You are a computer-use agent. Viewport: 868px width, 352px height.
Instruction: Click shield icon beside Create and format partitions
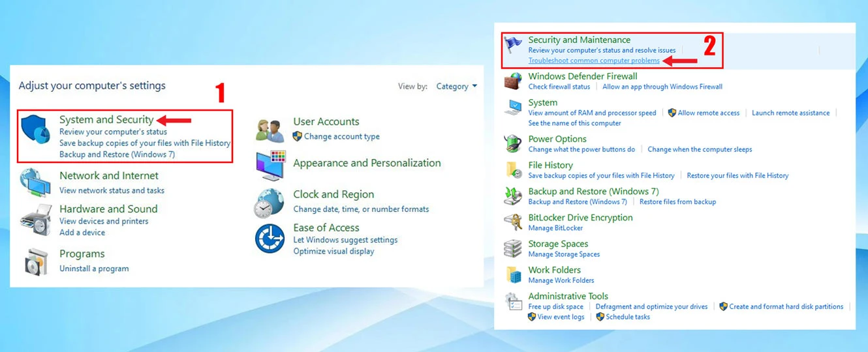(723, 306)
